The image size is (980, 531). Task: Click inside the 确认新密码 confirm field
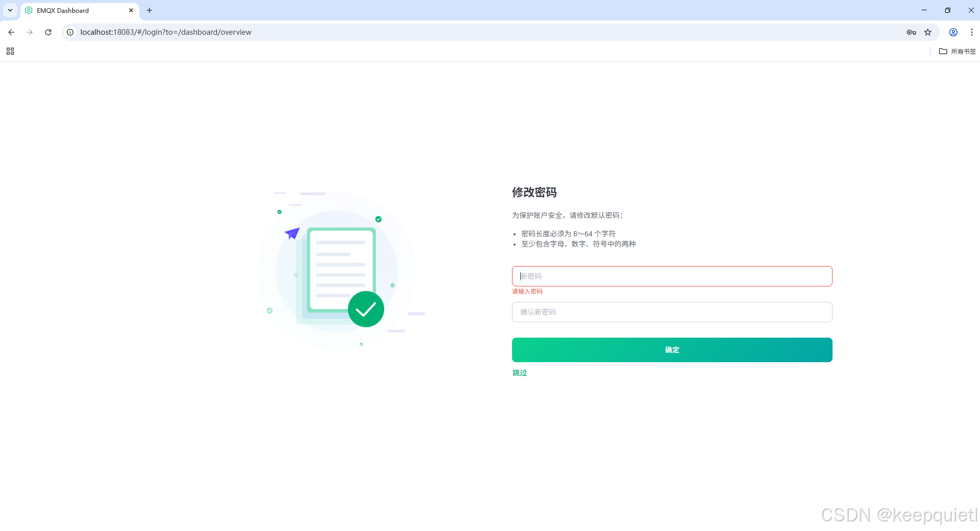672,312
